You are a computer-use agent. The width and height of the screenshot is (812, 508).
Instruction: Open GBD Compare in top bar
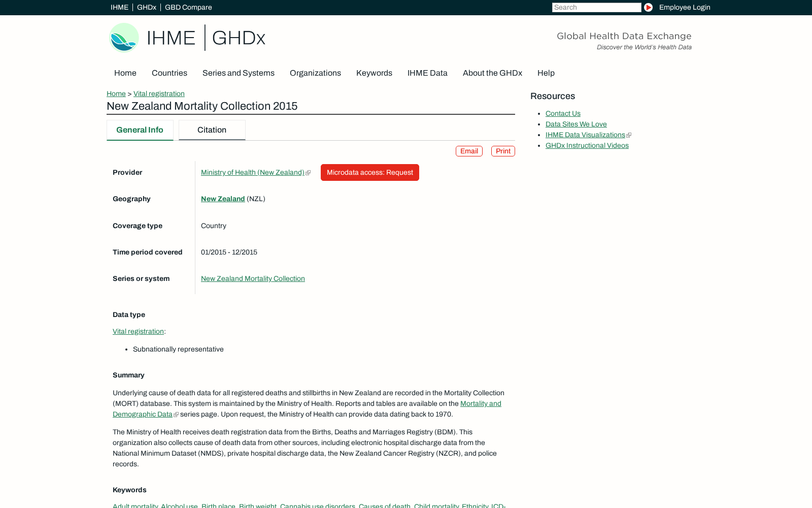click(x=188, y=7)
